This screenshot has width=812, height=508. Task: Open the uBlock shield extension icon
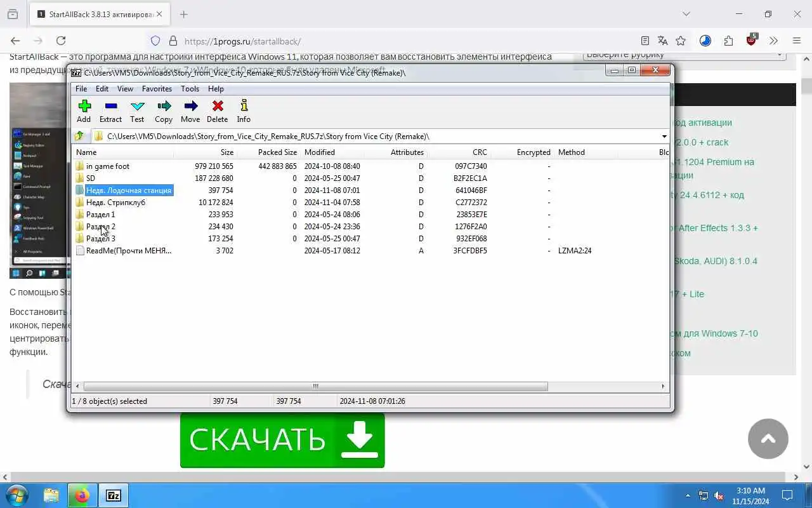pyautogui.click(x=751, y=41)
